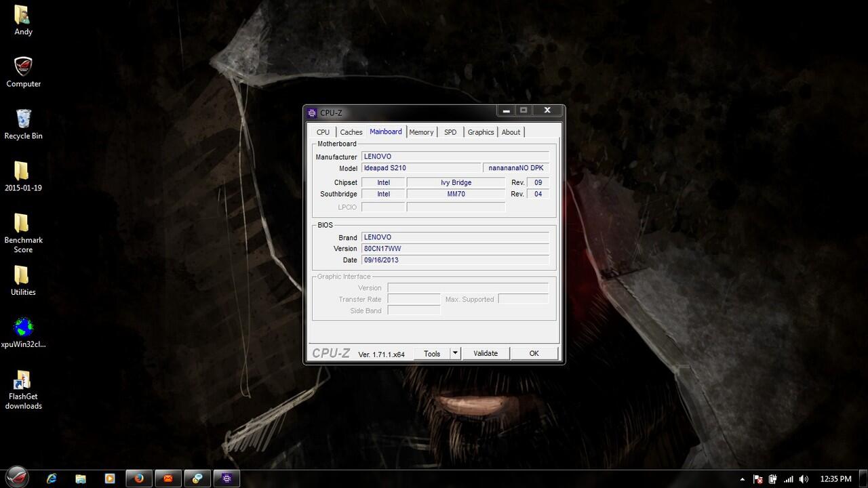
Task: Open the 2015-01-19 folder
Action: 23,177
